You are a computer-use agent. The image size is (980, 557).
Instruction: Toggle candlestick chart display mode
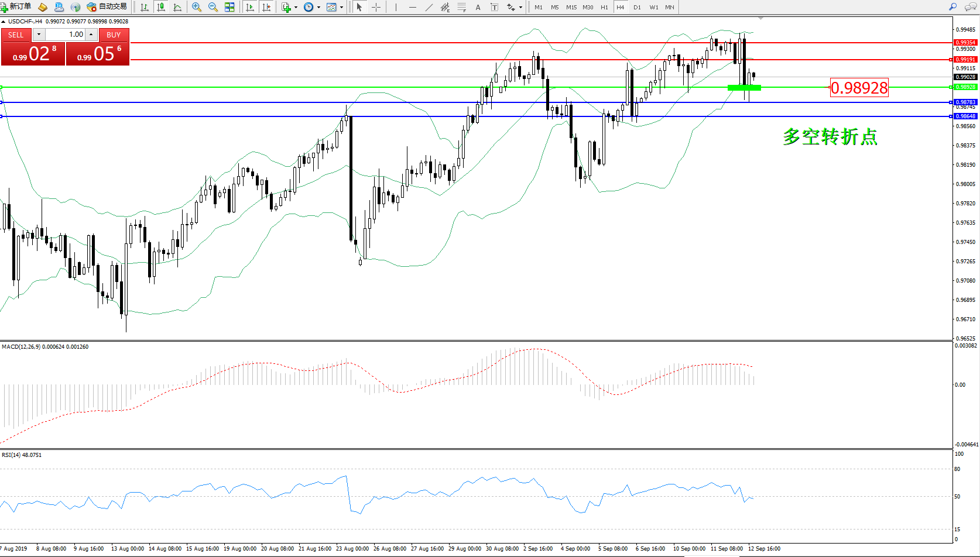coord(161,7)
